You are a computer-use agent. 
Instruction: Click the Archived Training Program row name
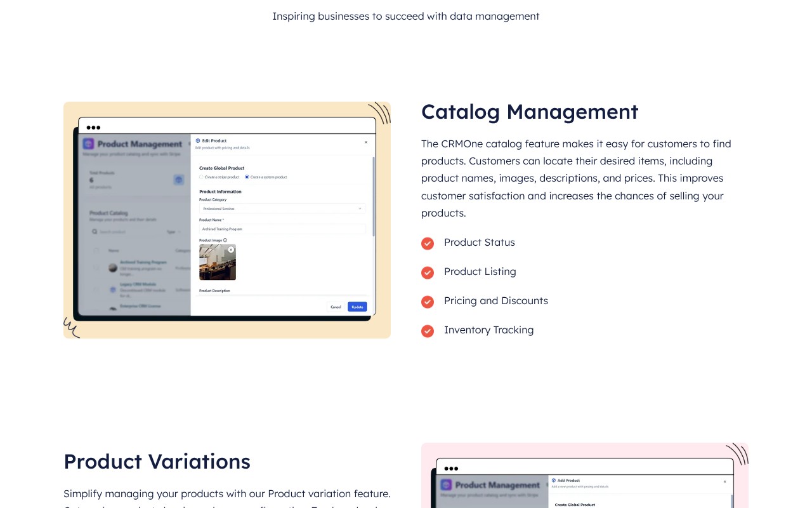(143, 262)
